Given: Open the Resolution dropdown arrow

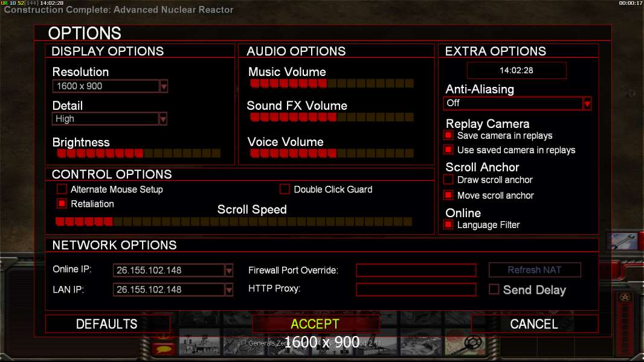Looking at the screenshot, I should click(164, 86).
